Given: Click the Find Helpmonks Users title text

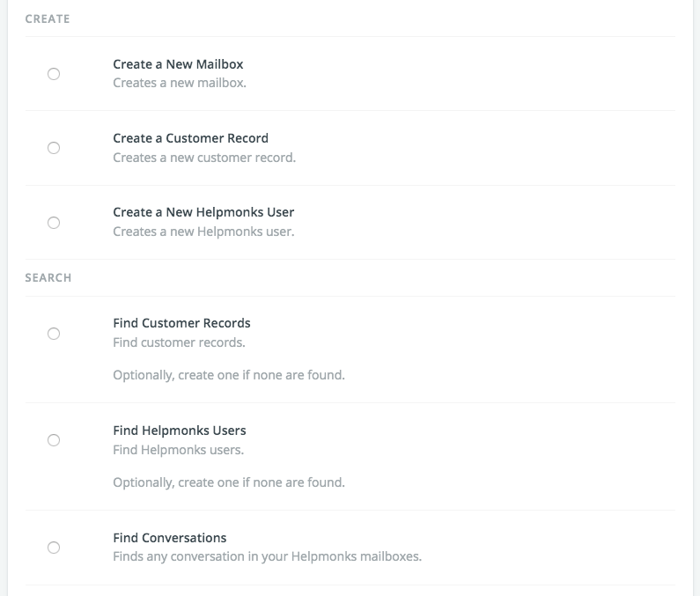Looking at the screenshot, I should tap(180, 430).
